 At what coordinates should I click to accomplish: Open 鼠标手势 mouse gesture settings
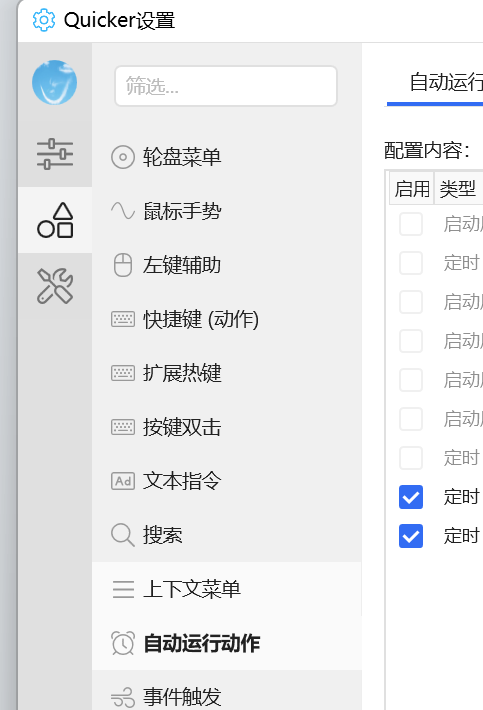click(x=227, y=211)
